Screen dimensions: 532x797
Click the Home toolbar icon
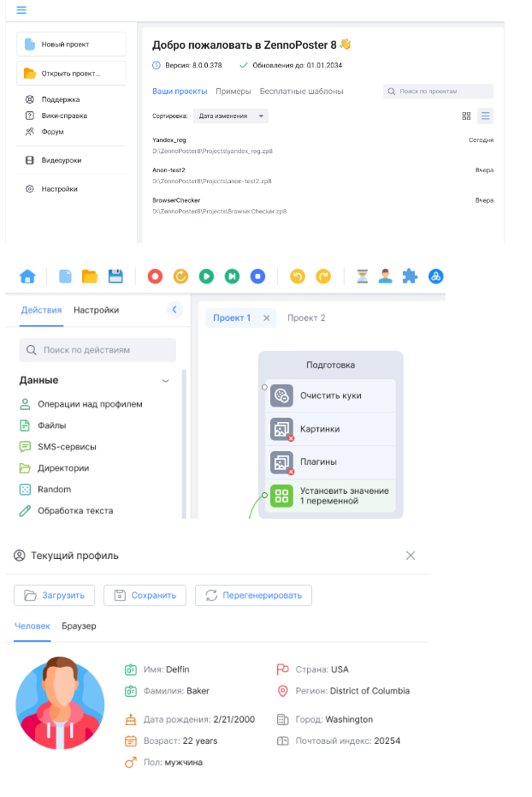pos(27,277)
